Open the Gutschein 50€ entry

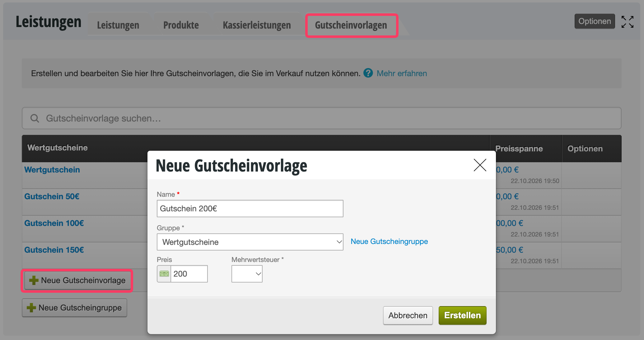tap(52, 196)
